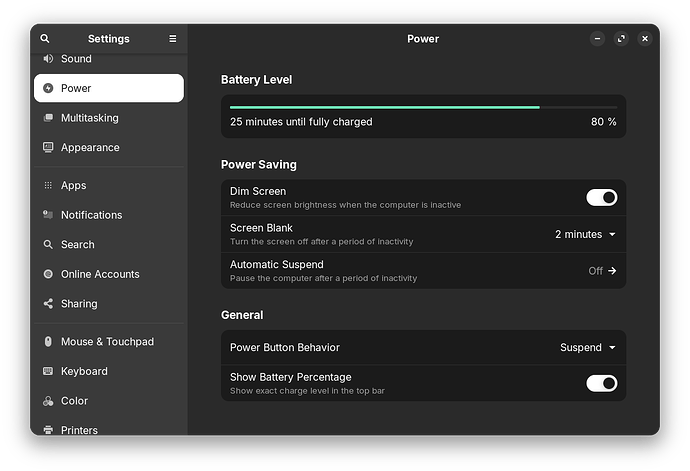Click the Apps grid icon
The height and width of the screenshot is (471, 690).
48,186
